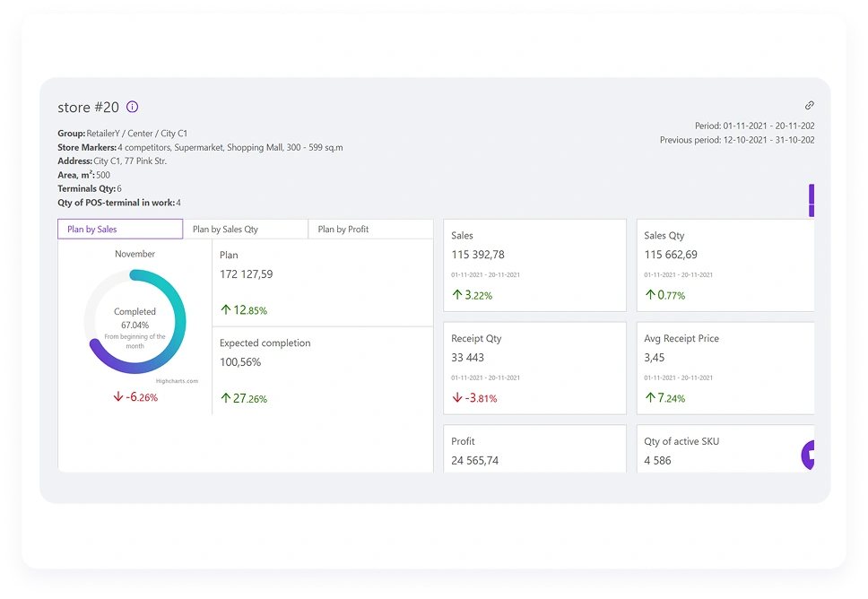Click the red down arrow near Receipt Qty -3.81%

pos(457,397)
